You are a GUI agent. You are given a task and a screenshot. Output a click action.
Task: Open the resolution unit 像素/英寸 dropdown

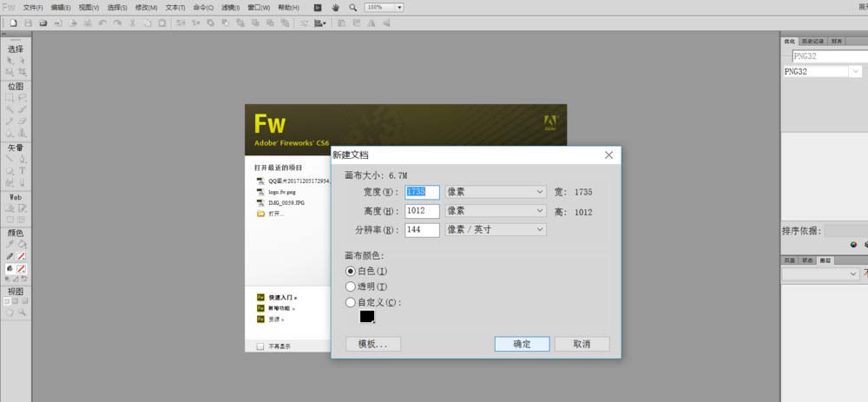[495, 230]
